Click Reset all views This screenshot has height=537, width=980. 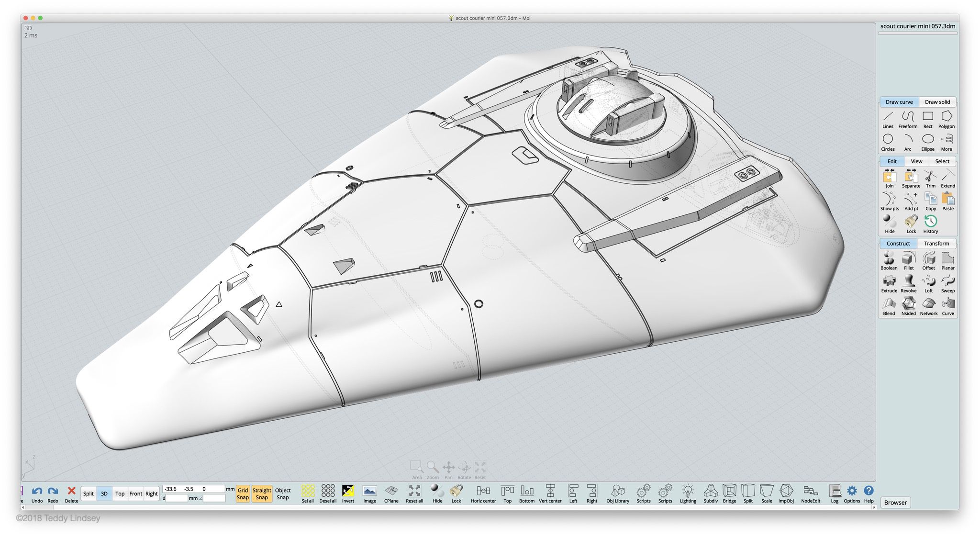[x=414, y=494]
